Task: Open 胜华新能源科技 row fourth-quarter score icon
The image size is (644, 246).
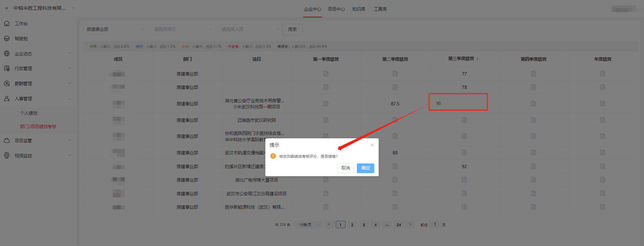Action: [x=533, y=207]
